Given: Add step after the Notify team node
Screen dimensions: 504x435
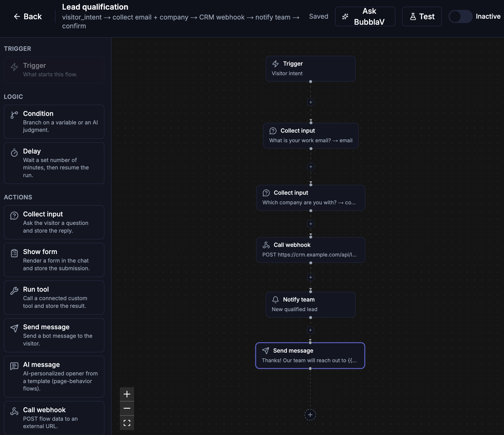Looking at the screenshot, I should [x=310, y=330].
